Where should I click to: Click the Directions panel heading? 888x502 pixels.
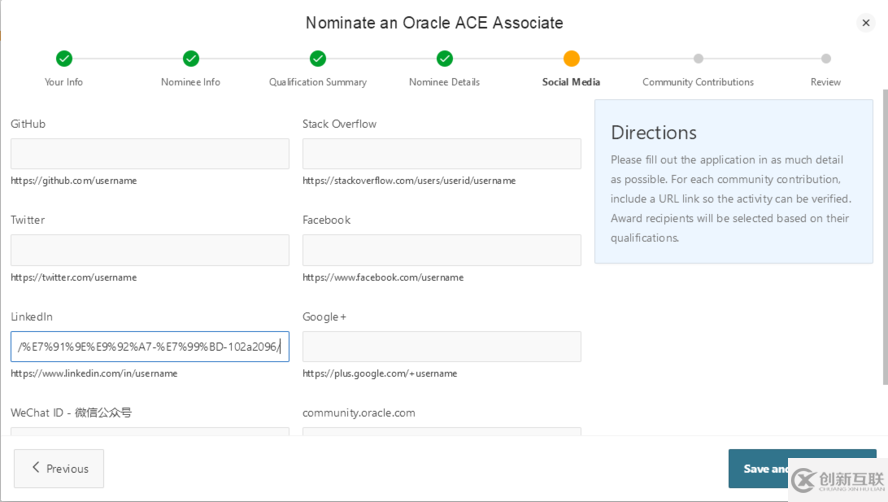[x=654, y=133]
